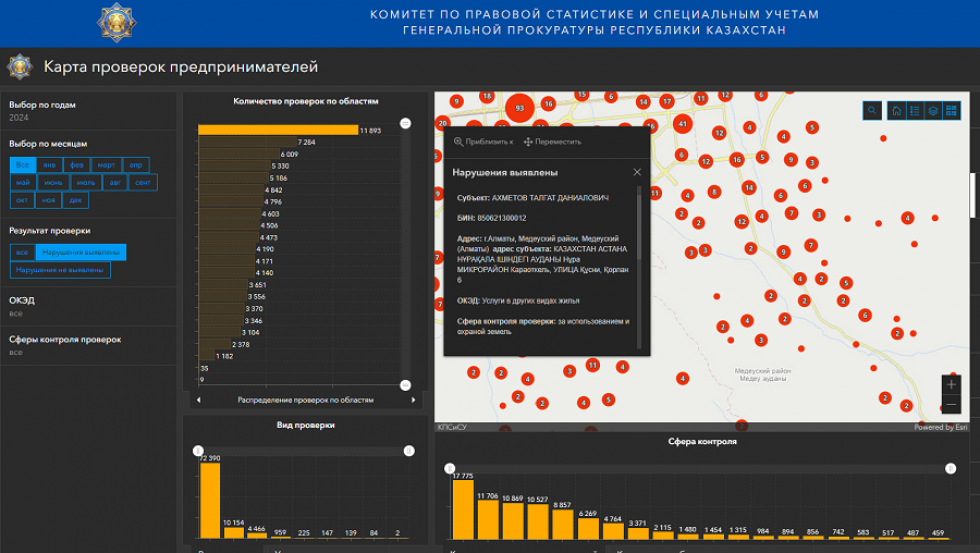The height and width of the screenshot is (553, 980).
Task: Open the basemap gallery grid icon
Action: 951,111
